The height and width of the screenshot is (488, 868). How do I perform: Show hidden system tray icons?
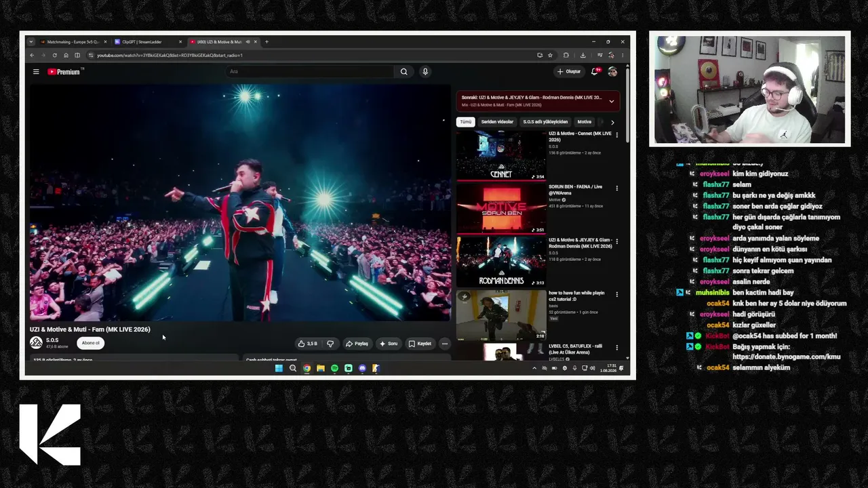coord(534,368)
